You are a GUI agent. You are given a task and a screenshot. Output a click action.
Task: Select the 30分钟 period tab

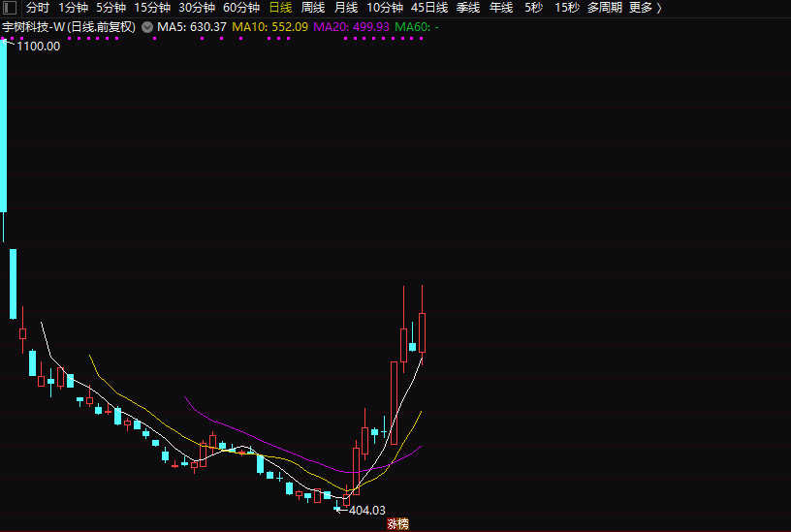(x=197, y=8)
